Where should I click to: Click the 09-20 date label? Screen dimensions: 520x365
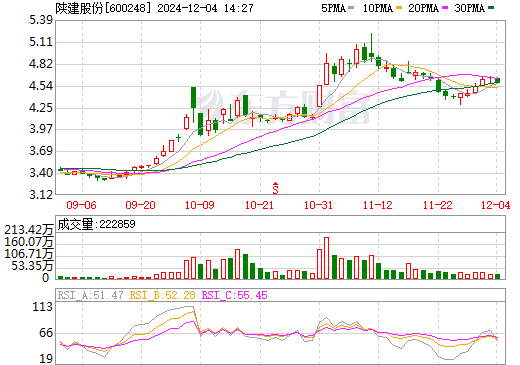(141, 205)
